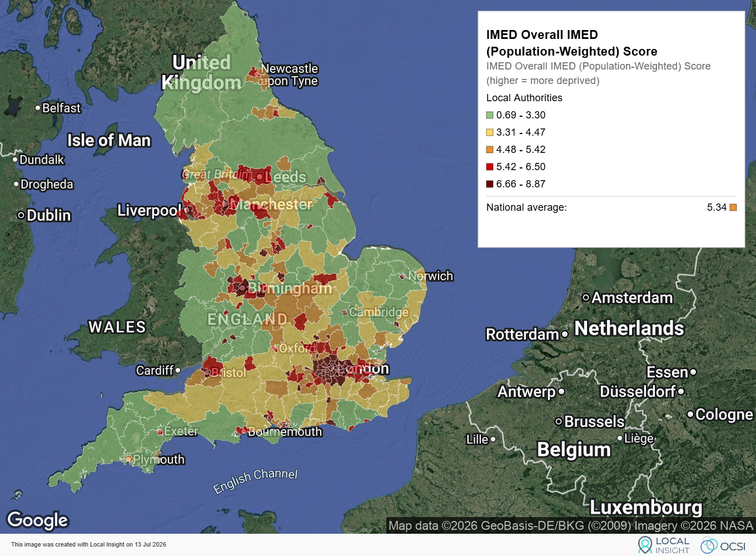Click the WALES map label
This screenshot has height=556, width=756.
pyautogui.click(x=117, y=327)
